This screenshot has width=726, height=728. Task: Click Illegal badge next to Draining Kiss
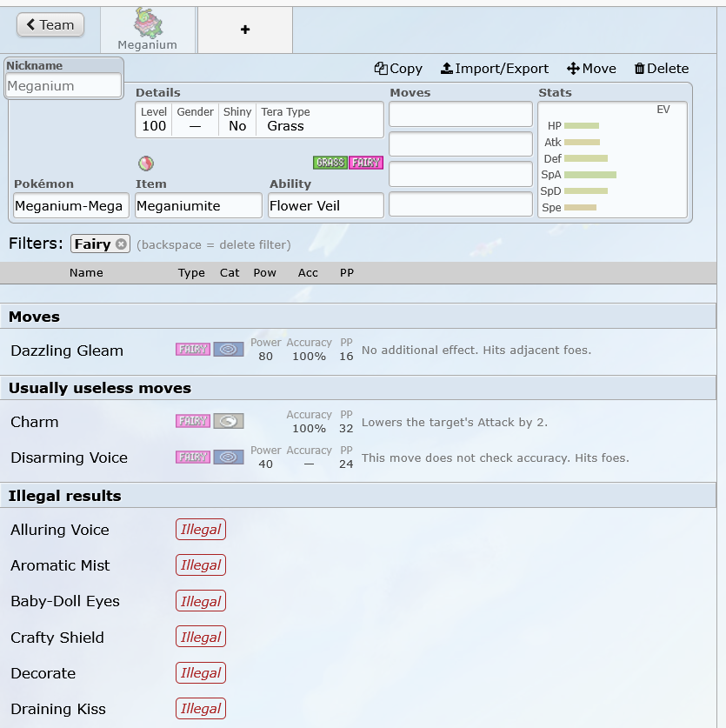tap(201, 709)
